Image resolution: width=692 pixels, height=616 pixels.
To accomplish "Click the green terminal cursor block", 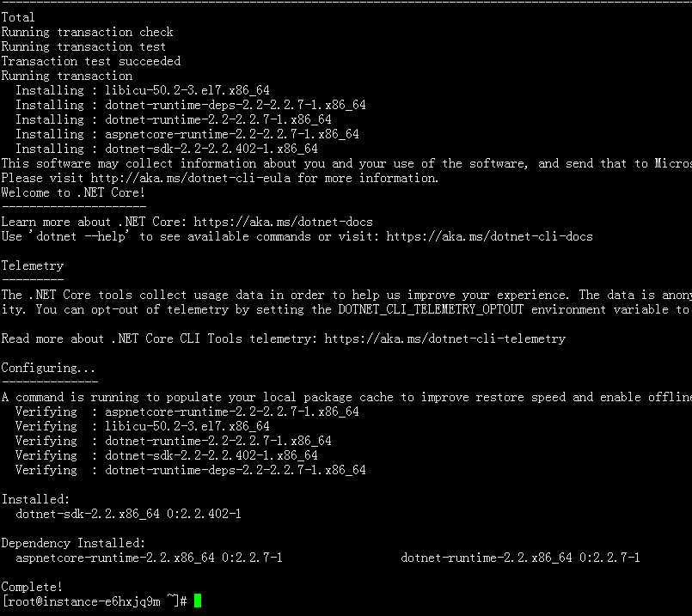I will coord(198,601).
